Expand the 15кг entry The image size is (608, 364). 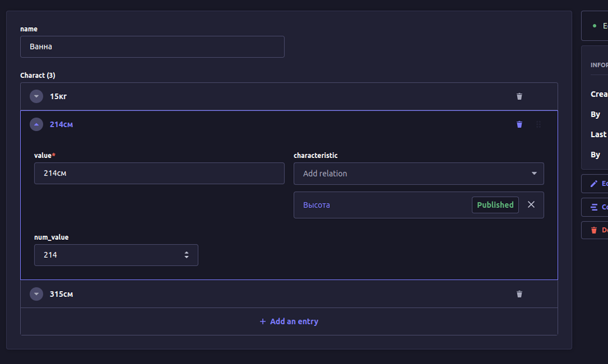(x=36, y=96)
